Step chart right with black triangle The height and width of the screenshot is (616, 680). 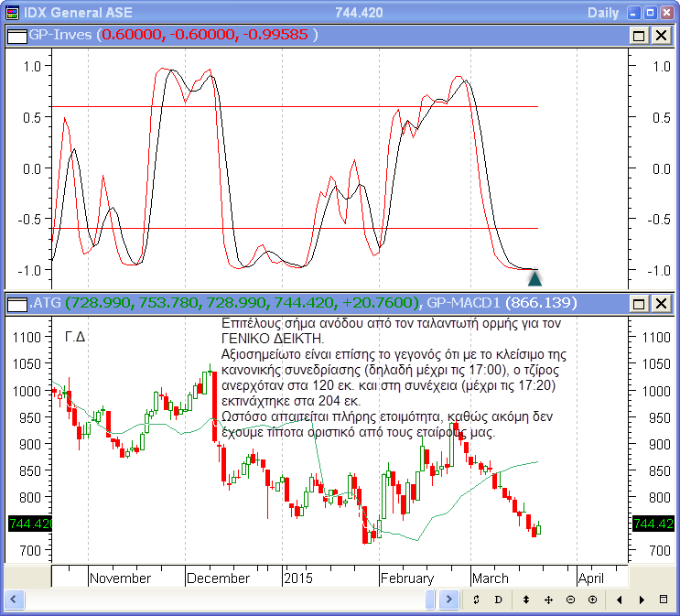(642, 600)
